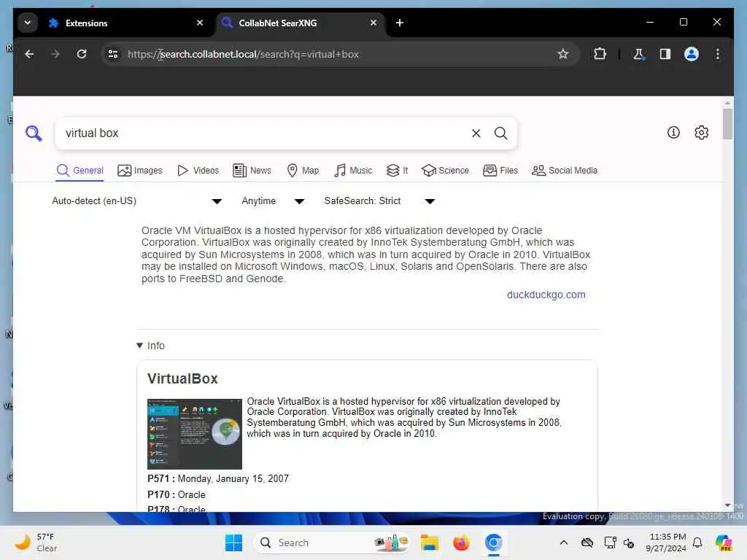Open the weather widget 57°F Clear
Image resolution: width=747 pixels, height=560 pixels.
point(36,542)
